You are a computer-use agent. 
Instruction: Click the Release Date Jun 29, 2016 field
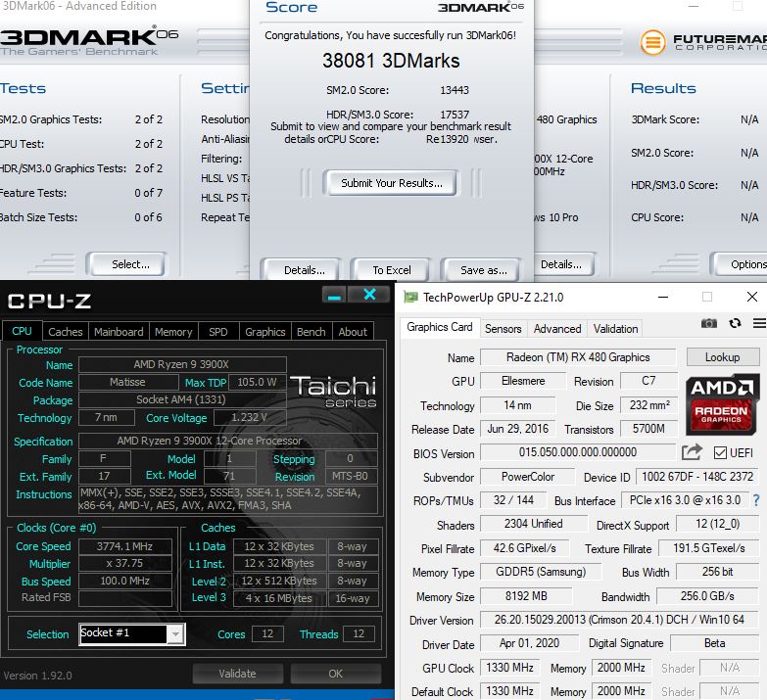[517, 429]
